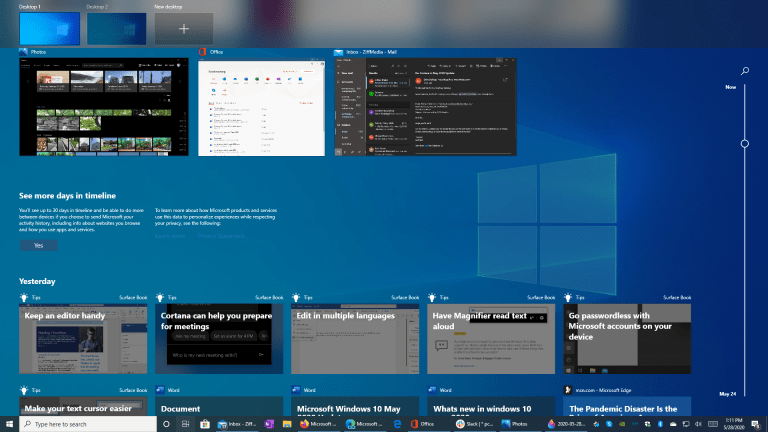Switch to Desktop 1 thumbnail
768x432 pixels.
(49, 29)
